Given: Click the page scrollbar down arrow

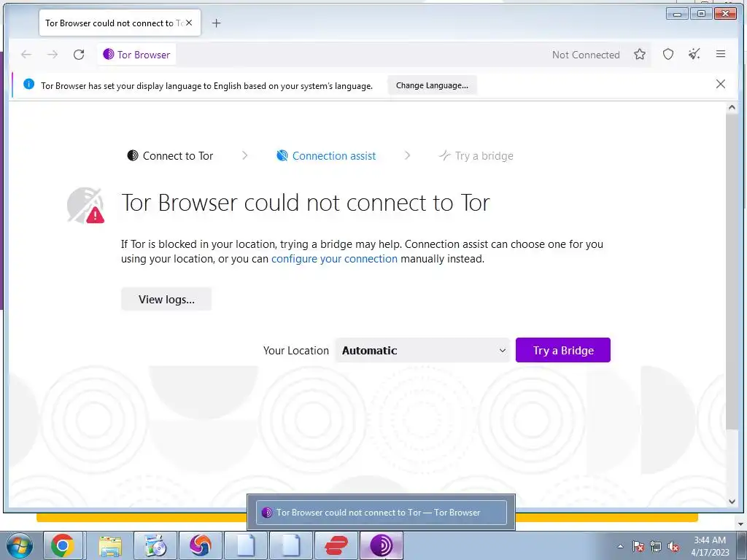Looking at the screenshot, I should click(x=732, y=501).
